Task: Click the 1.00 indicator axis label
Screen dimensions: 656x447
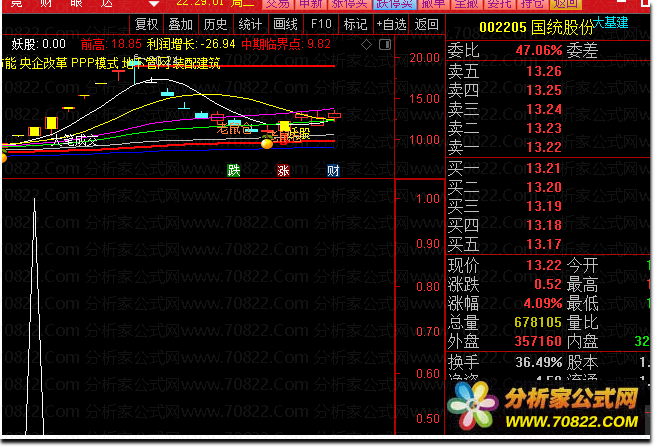Action: tap(428, 199)
